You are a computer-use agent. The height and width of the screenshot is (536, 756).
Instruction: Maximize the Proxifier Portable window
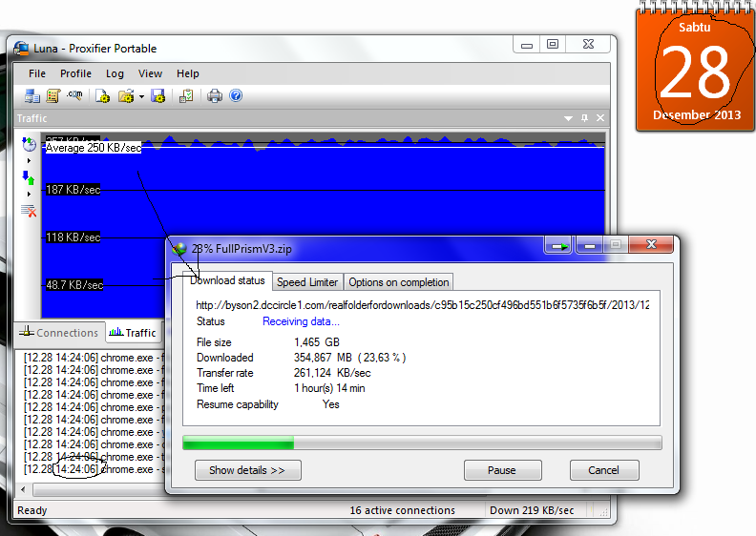(x=553, y=44)
